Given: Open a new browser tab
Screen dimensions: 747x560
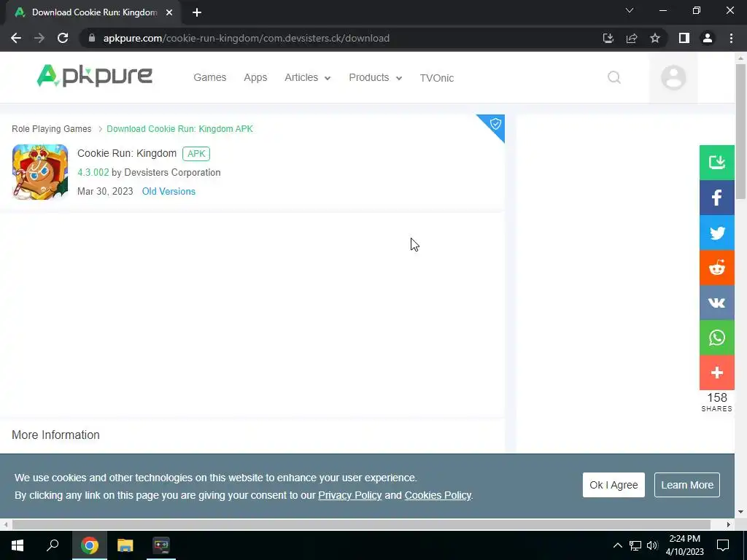Looking at the screenshot, I should tap(197, 12).
